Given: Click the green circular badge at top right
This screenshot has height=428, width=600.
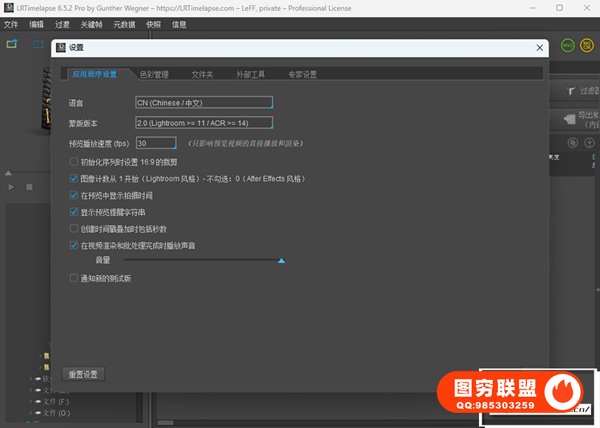Looking at the screenshot, I should [x=568, y=45].
